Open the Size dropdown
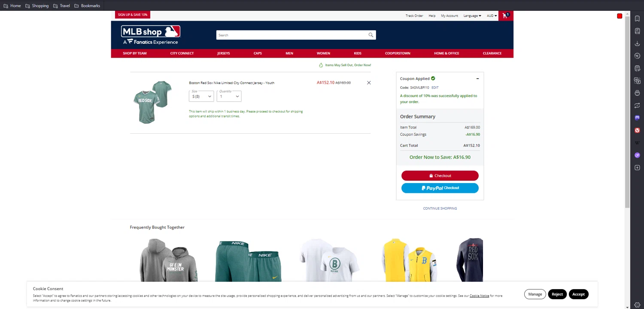Screen dimensions: 644x309 coord(201,96)
